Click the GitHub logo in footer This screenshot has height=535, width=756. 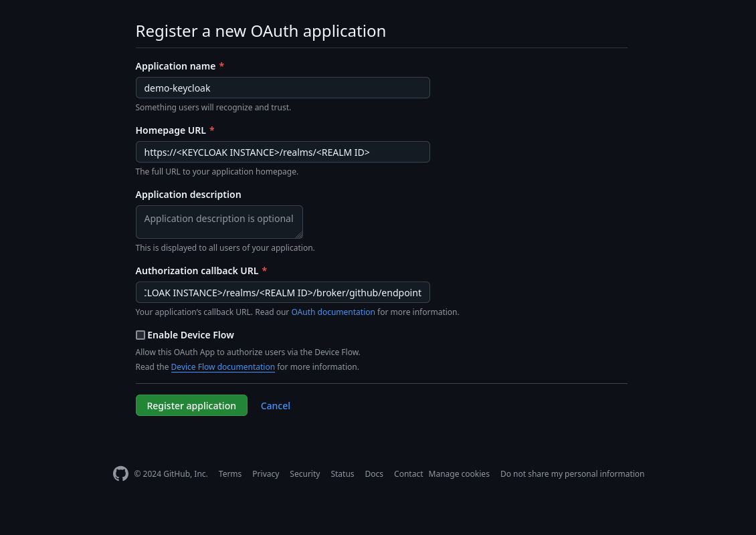point(120,473)
